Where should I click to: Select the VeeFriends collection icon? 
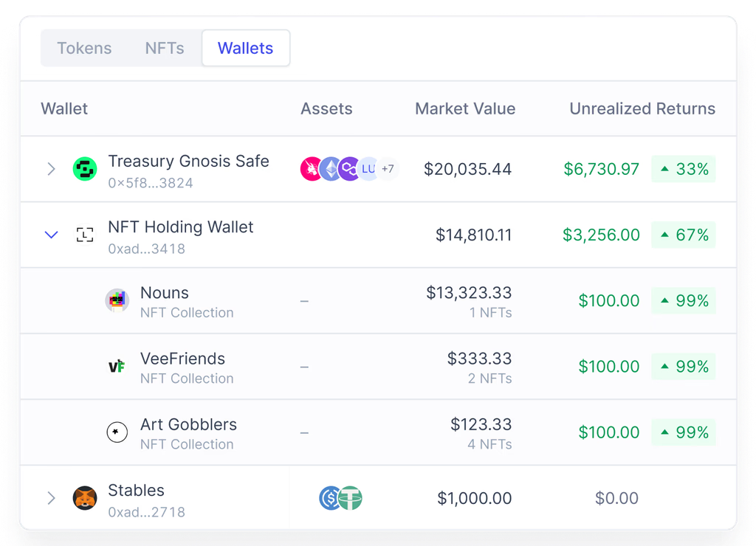[117, 366]
